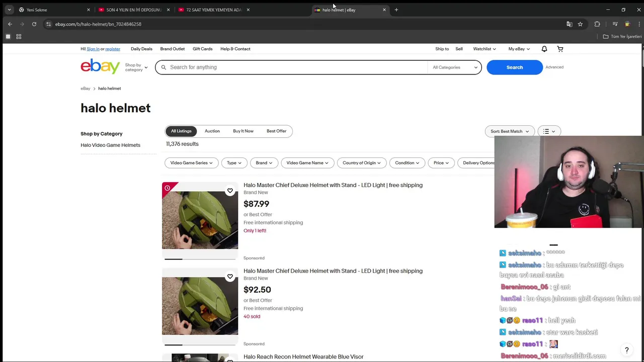
Task: Expand the Shop by category dropdown
Action: (x=136, y=67)
